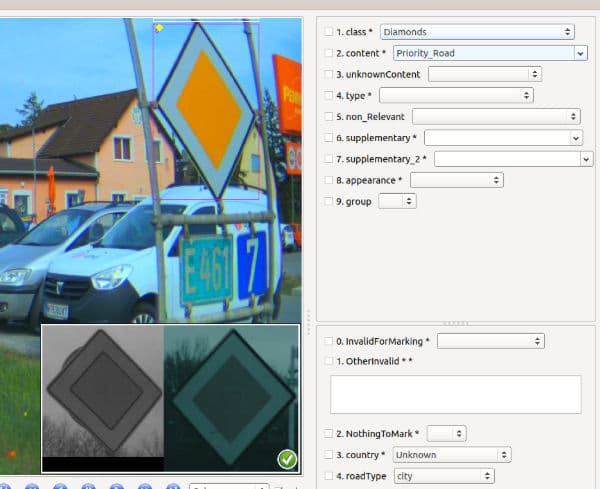The height and width of the screenshot is (489, 600).
Task: Open the group dropdown
Action: pyautogui.click(x=397, y=201)
